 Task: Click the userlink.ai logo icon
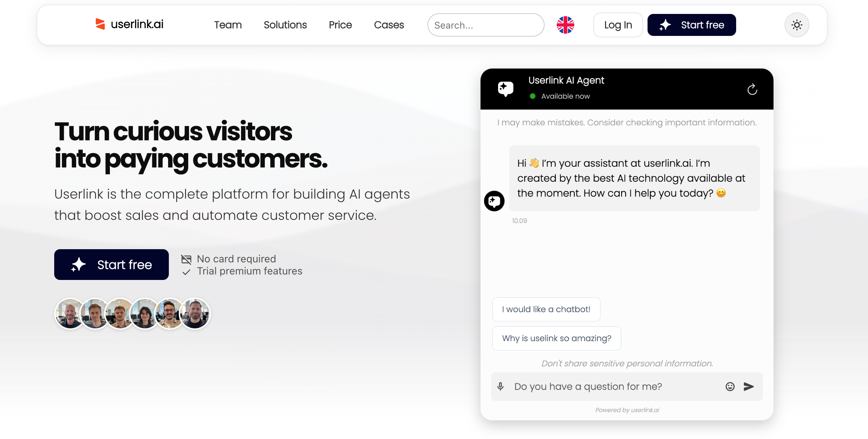tap(100, 24)
